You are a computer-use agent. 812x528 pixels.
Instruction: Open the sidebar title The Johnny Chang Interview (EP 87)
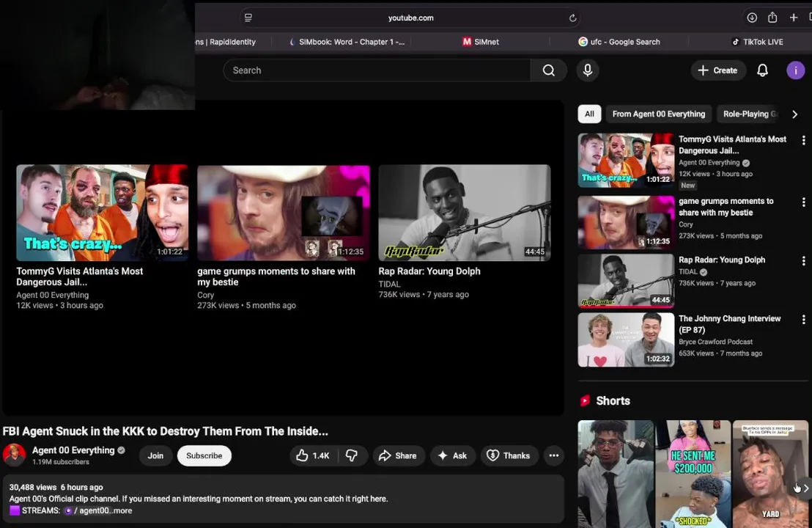point(730,324)
